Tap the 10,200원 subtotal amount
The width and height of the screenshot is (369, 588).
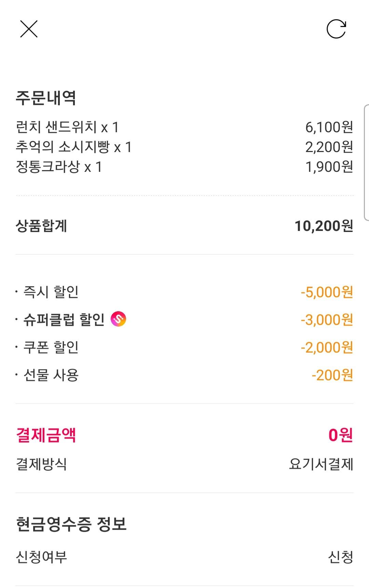click(x=324, y=226)
